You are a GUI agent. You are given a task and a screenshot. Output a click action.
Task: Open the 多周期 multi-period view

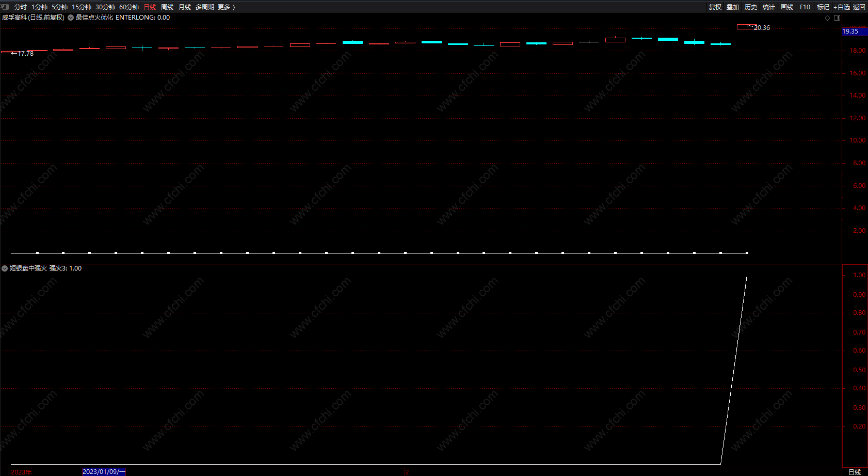(205, 7)
